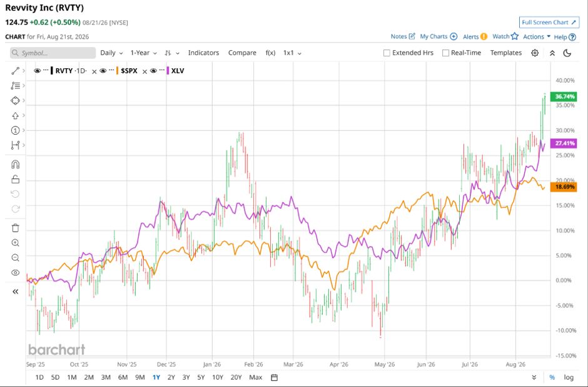Click the RVTY black color marker
588x387 pixels.
click(x=52, y=71)
